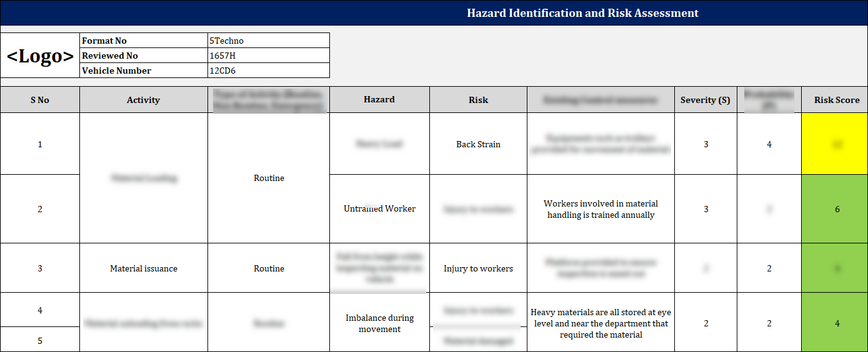Screen dimensions: 868x352
Task: Click the S No column header
Action: pyautogui.click(x=40, y=100)
